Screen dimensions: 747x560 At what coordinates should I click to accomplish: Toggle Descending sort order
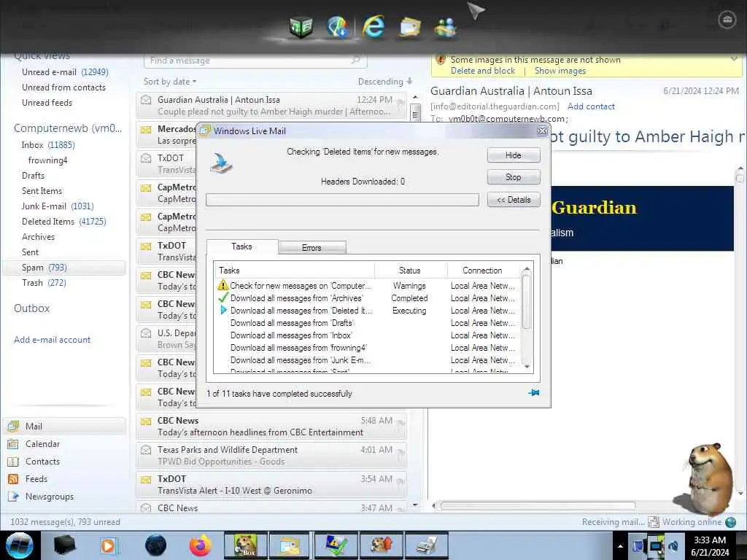385,82
